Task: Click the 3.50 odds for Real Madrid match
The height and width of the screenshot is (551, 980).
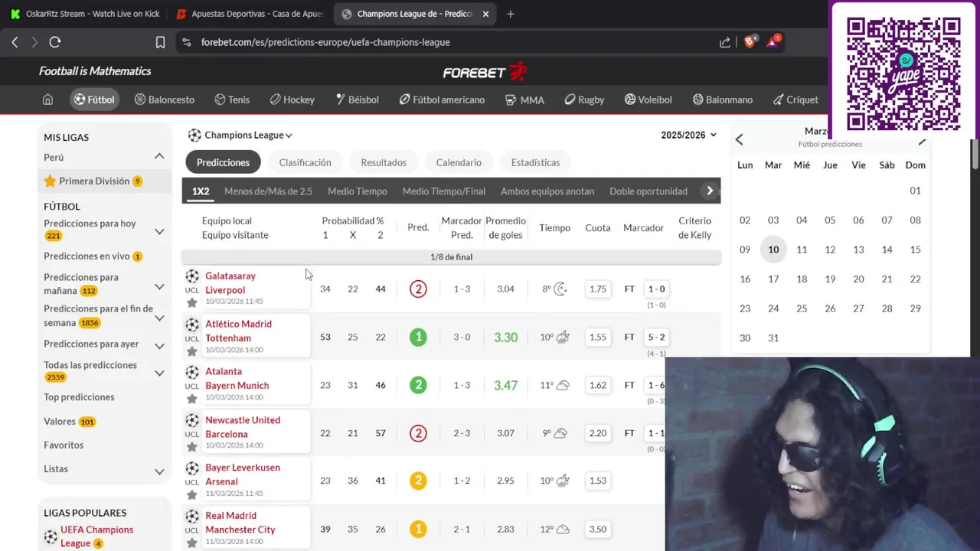Action: point(598,529)
